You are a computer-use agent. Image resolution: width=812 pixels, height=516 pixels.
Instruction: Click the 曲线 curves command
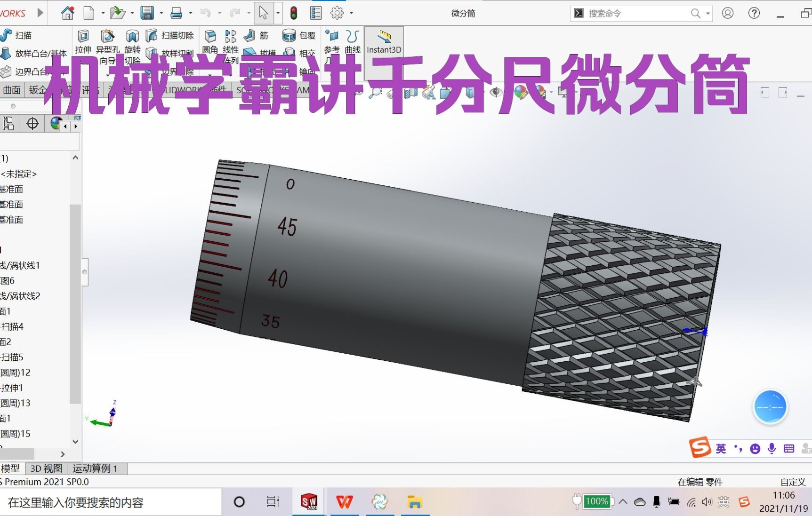click(351, 42)
